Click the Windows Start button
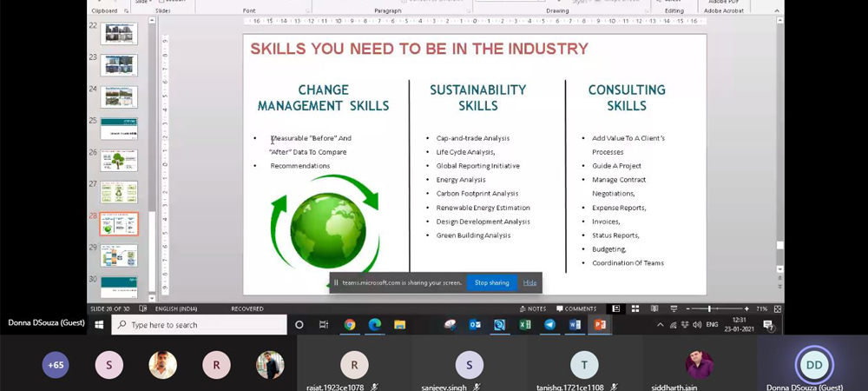The height and width of the screenshot is (391, 868). pyautogui.click(x=99, y=325)
